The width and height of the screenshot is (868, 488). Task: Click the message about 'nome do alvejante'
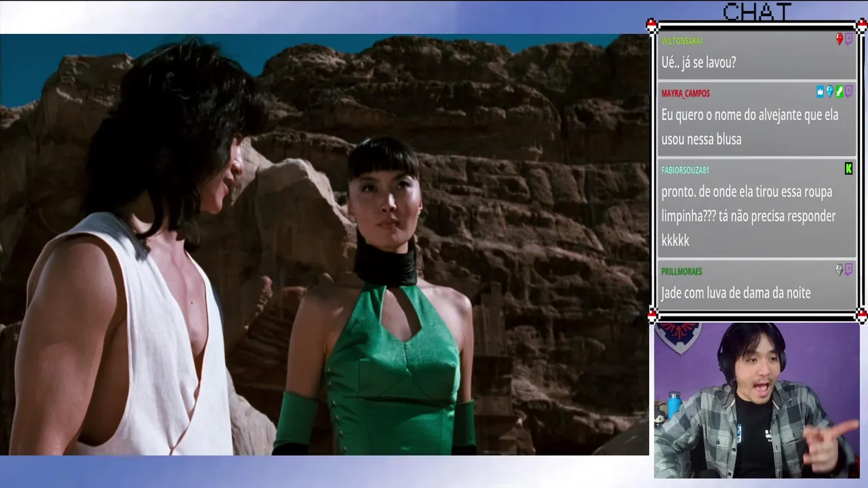click(x=750, y=127)
